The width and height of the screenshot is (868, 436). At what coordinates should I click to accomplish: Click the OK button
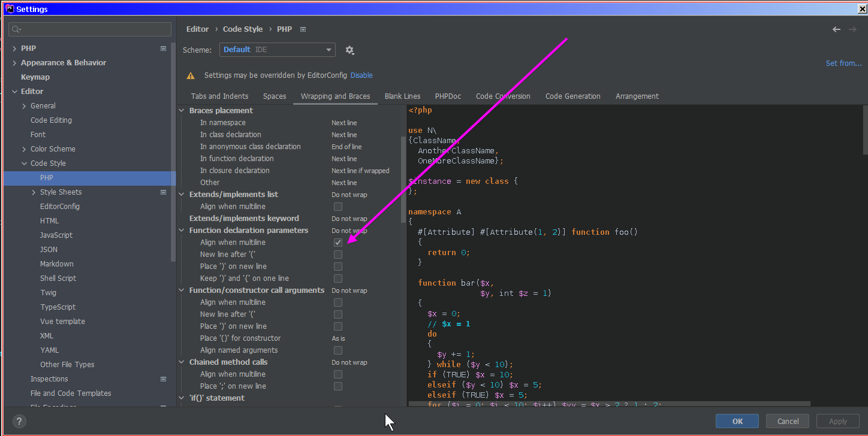pyautogui.click(x=737, y=421)
